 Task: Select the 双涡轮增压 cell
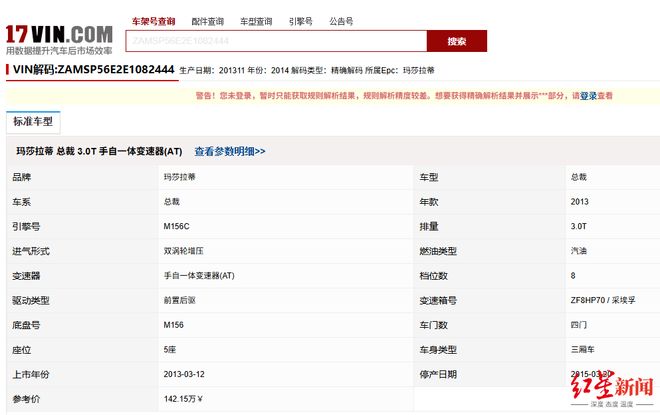point(184,251)
